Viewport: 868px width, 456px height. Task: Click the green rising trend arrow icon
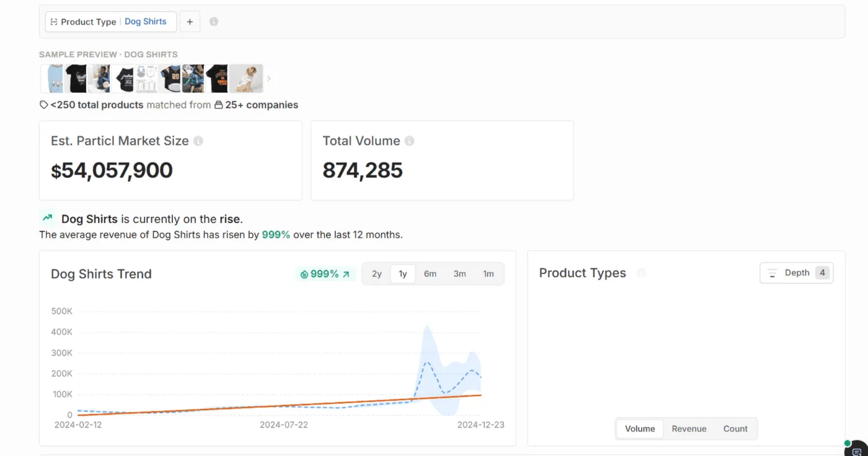(47, 218)
